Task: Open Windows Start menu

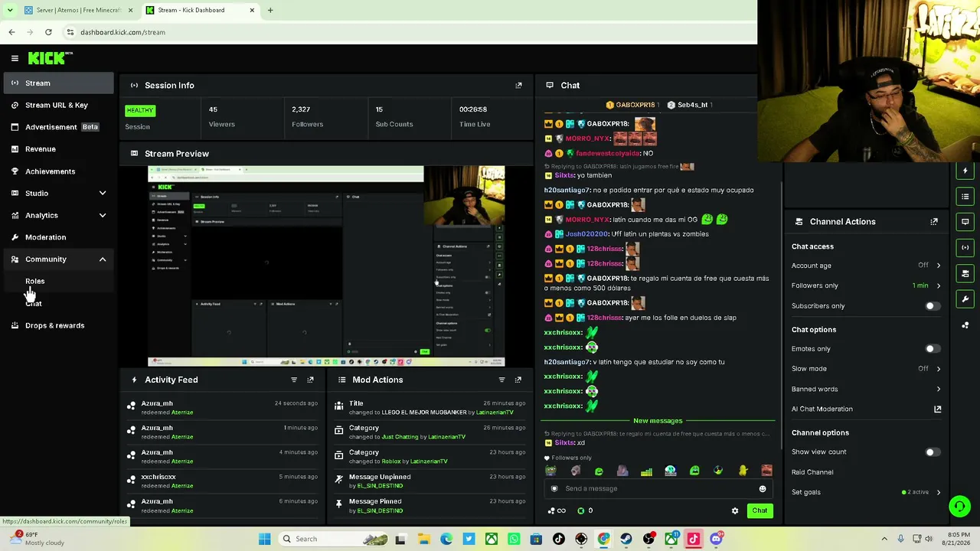Action: tap(264, 539)
